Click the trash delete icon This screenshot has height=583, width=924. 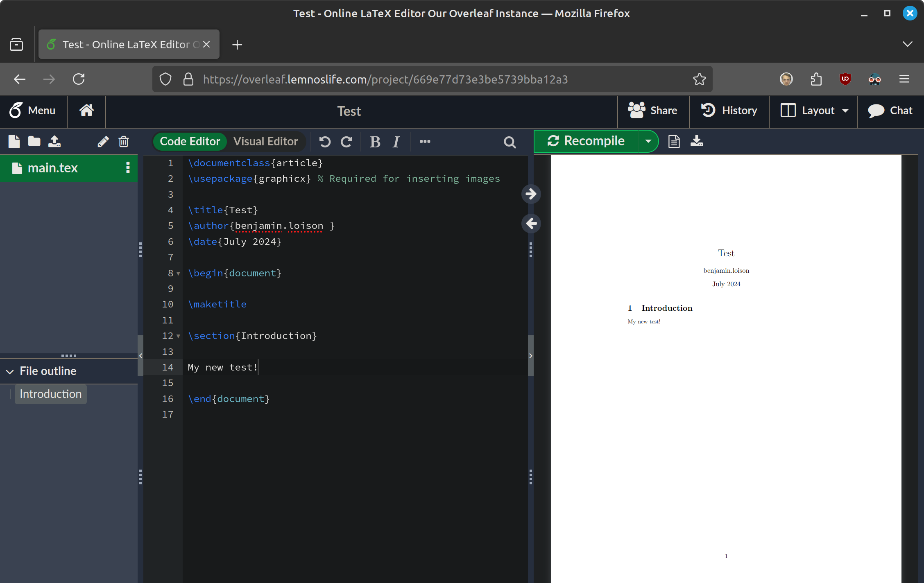pos(124,142)
